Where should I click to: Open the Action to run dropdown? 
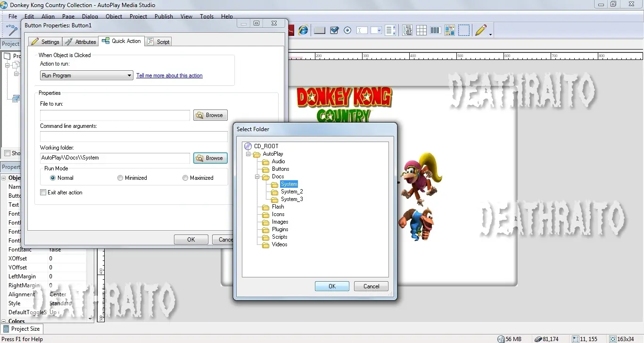coord(87,75)
